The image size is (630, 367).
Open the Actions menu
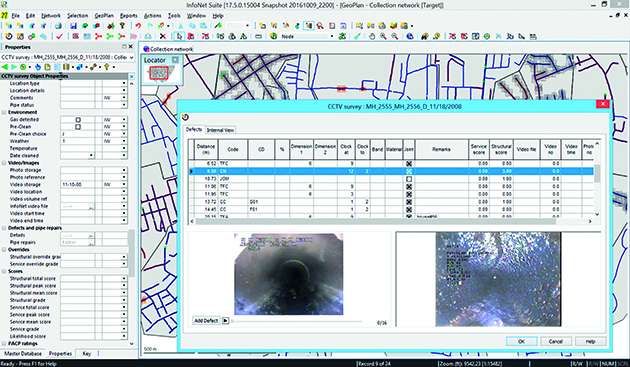152,16
